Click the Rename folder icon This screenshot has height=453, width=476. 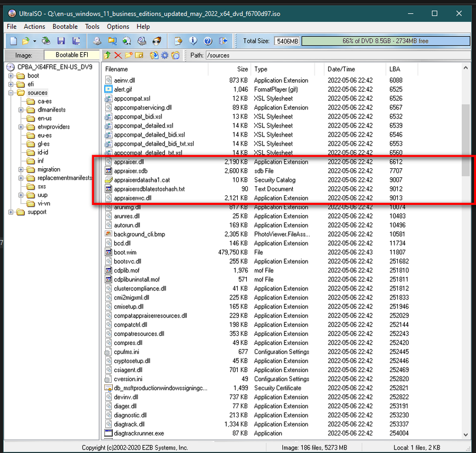click(139, 55)
